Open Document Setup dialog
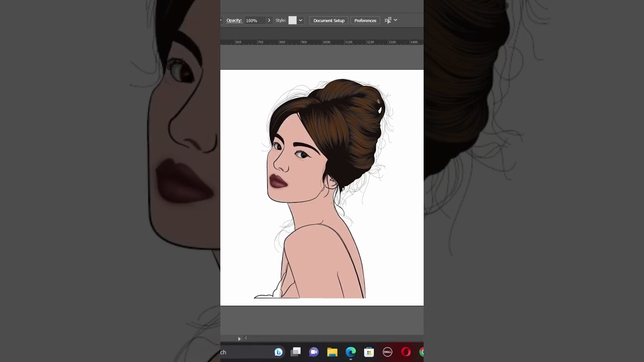 click(329, 21)
